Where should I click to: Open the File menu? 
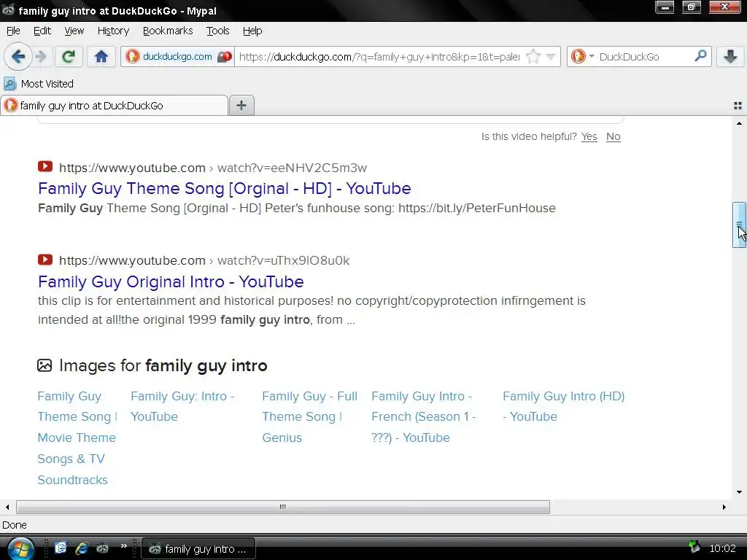[13, 31]
